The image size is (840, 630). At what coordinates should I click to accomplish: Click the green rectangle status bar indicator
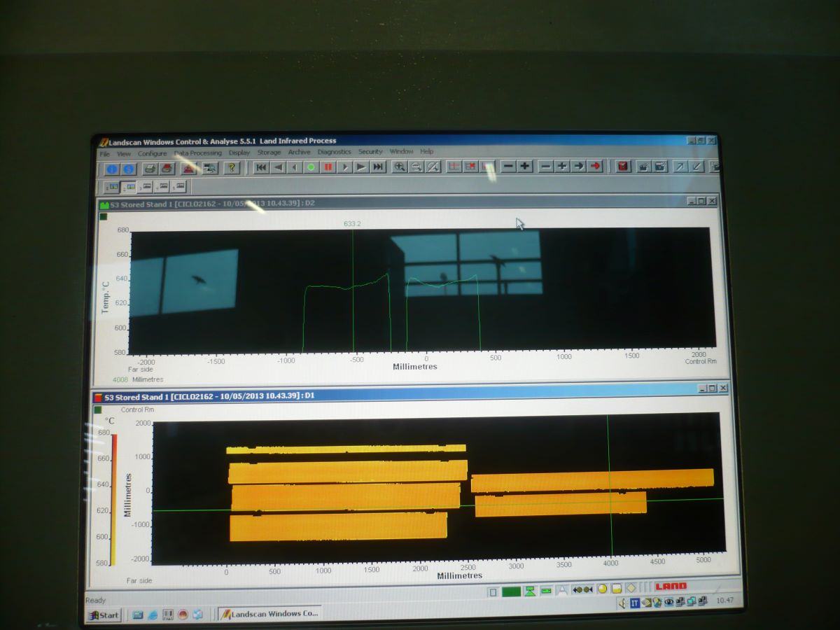point(512,591)
